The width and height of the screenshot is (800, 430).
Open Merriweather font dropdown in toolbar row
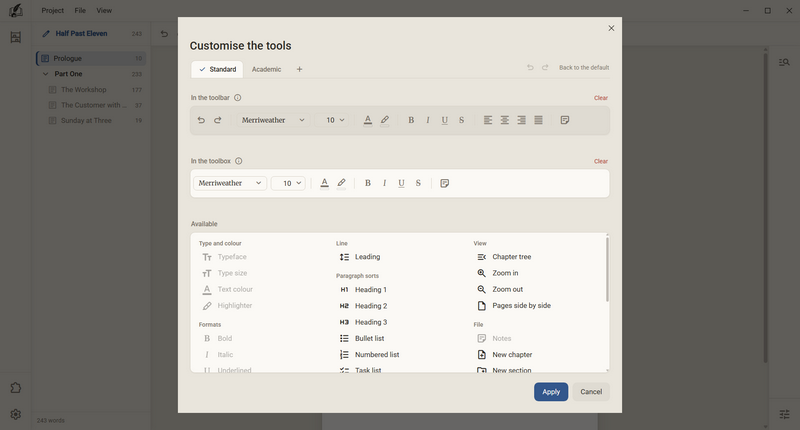click(x=273, y=120)
